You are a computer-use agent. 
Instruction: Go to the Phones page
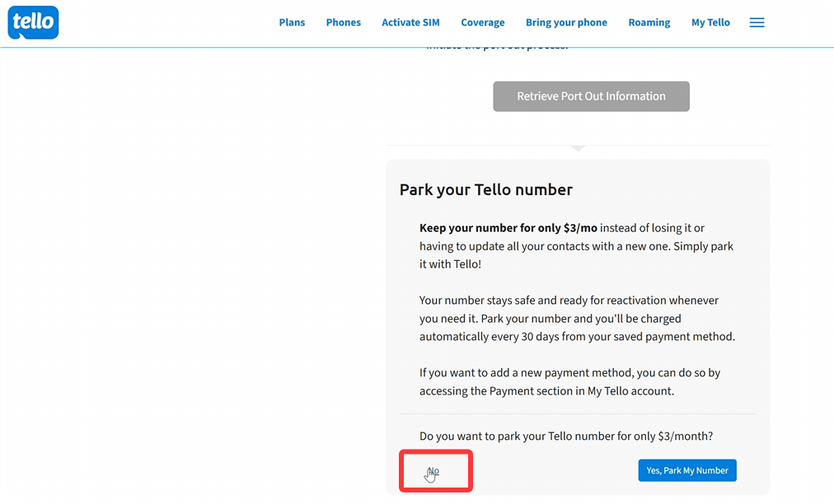coord(343,23)
